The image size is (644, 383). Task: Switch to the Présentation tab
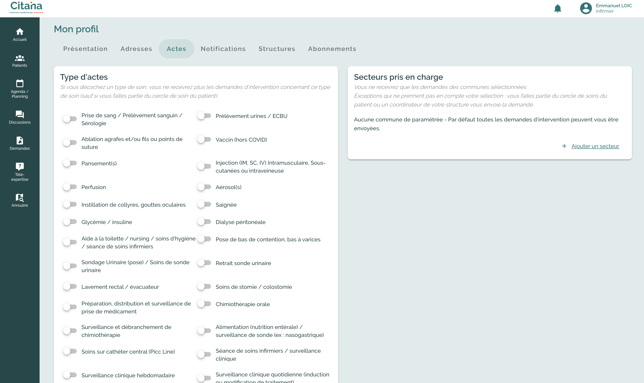coord(85,49)
